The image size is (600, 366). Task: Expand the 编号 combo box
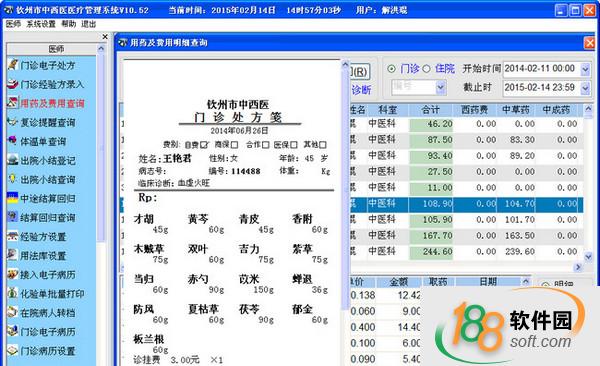click(440, 88)
